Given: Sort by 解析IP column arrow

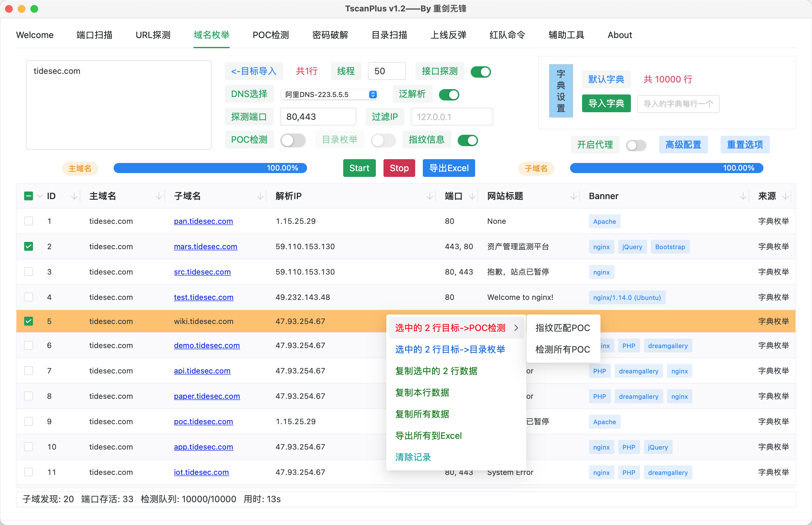Looking at the screenshot, I should pyautogui.click(x=429, y=196).
